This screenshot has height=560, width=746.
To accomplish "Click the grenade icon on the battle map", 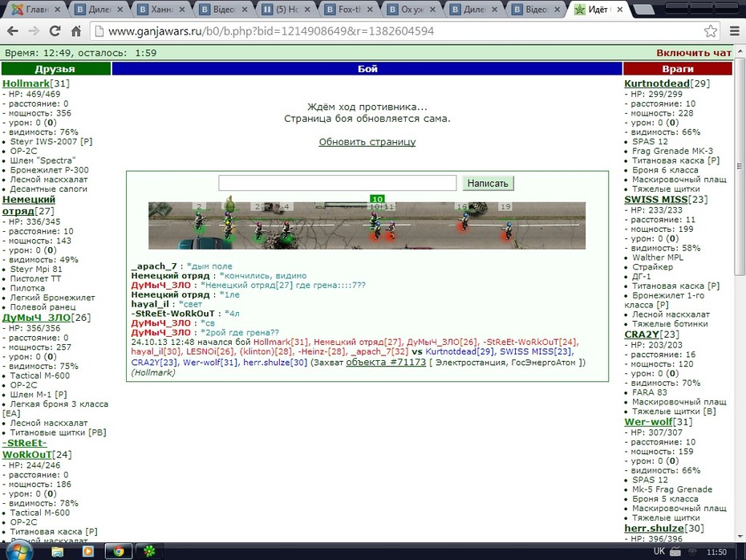I will (229, 203).
